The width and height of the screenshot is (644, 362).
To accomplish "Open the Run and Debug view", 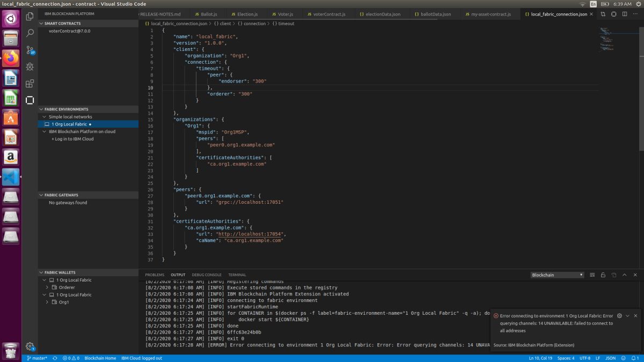I will [30, 67].
